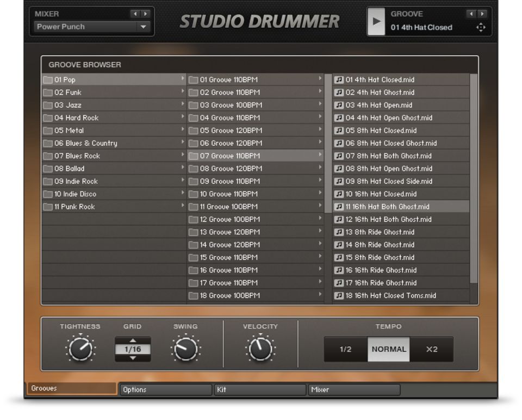
Task: Set tempo to NORMAL
Action: pos(389,349)
